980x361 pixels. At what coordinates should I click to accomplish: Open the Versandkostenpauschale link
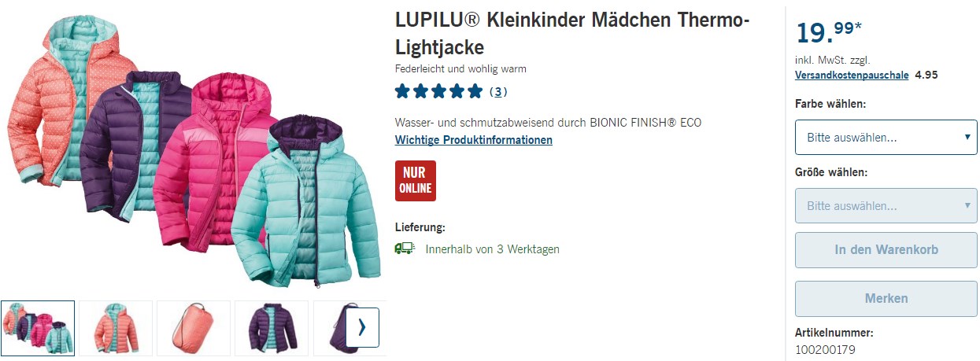[852, 76]
